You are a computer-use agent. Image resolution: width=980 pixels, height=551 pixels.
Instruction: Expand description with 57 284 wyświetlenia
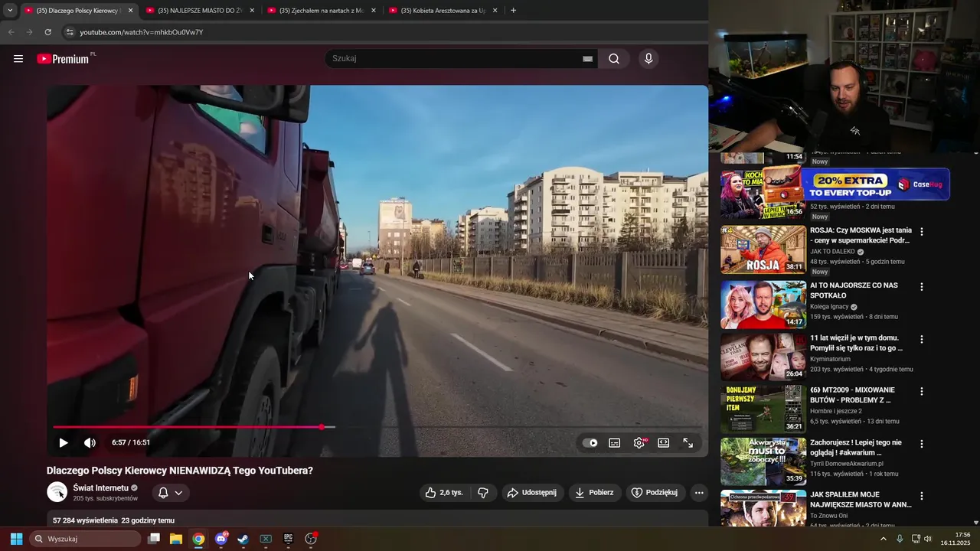113,520
